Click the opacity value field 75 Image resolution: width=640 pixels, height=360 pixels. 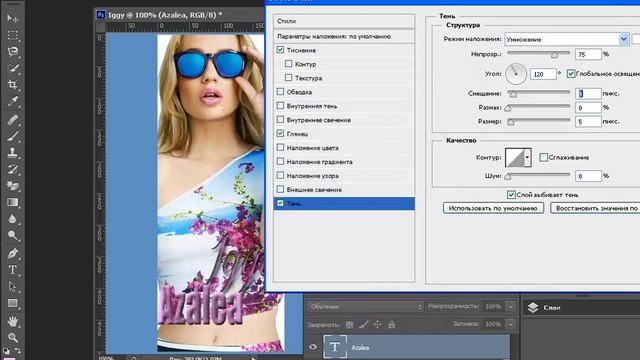[x=588, y=54]
